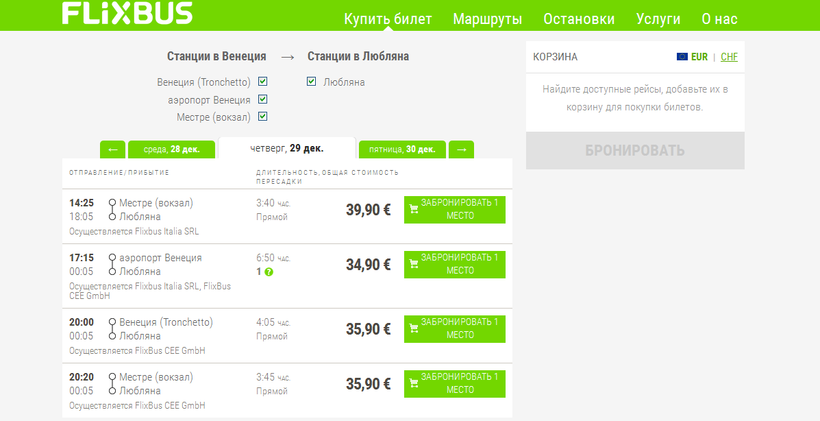Open the Маршруты menu item
This screenshot has height=421, width=820.
click(487, 18)
